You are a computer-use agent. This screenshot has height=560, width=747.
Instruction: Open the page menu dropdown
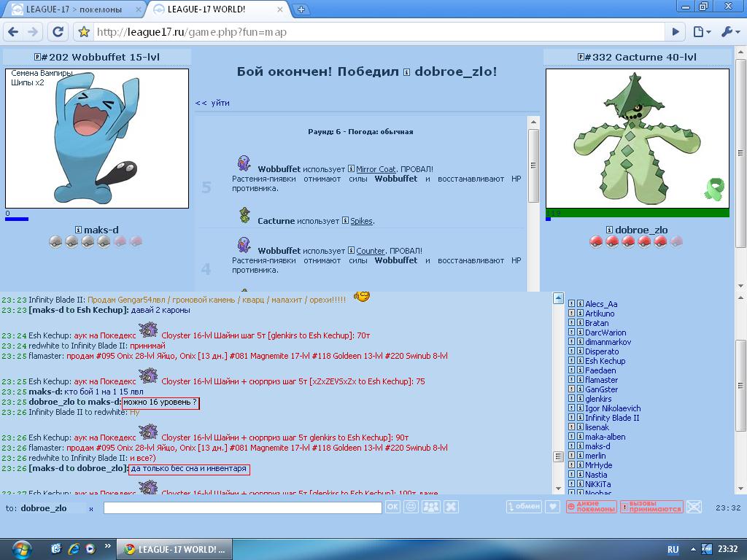(702, 32)
